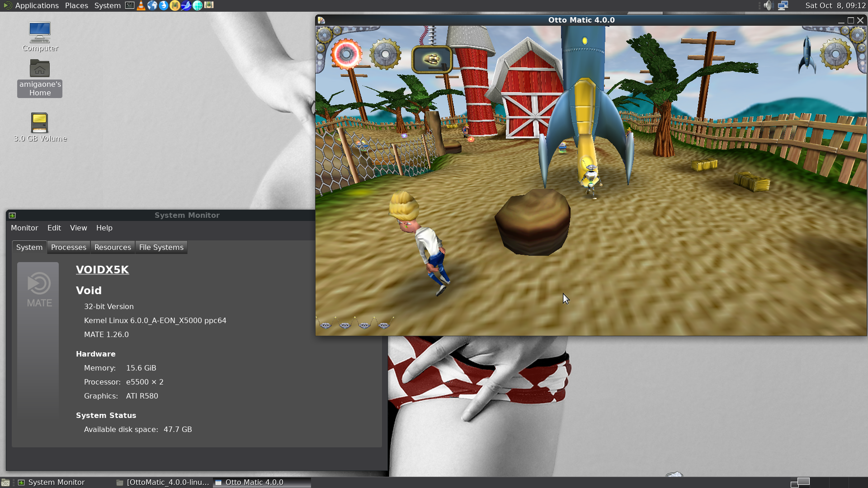Click the gear gauge beside the rocket icon
Viewport: 868px width, 488px height.
pos(835,54)
